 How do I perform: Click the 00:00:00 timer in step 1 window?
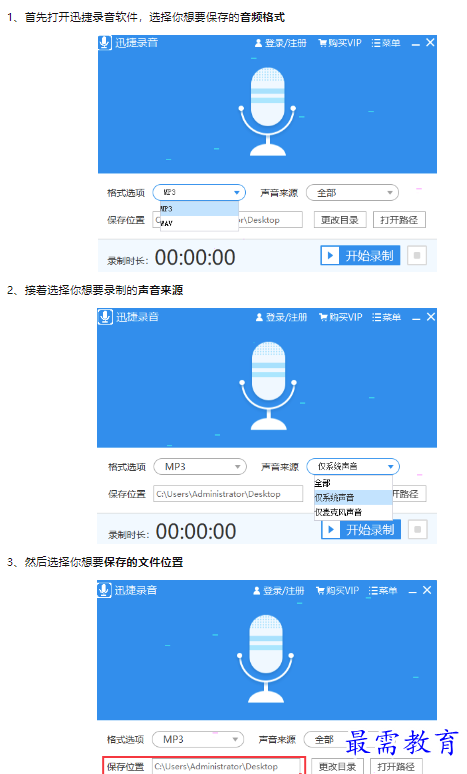click(195, 258)
